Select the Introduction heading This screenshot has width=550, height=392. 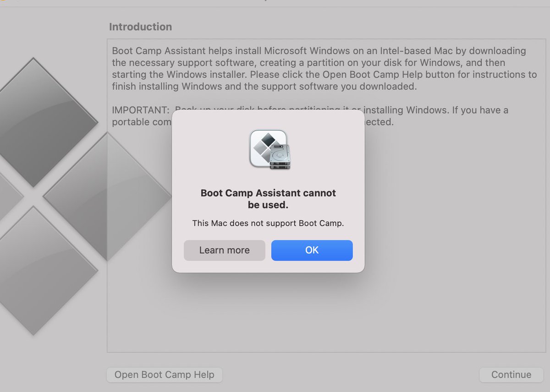coord(140,27)
